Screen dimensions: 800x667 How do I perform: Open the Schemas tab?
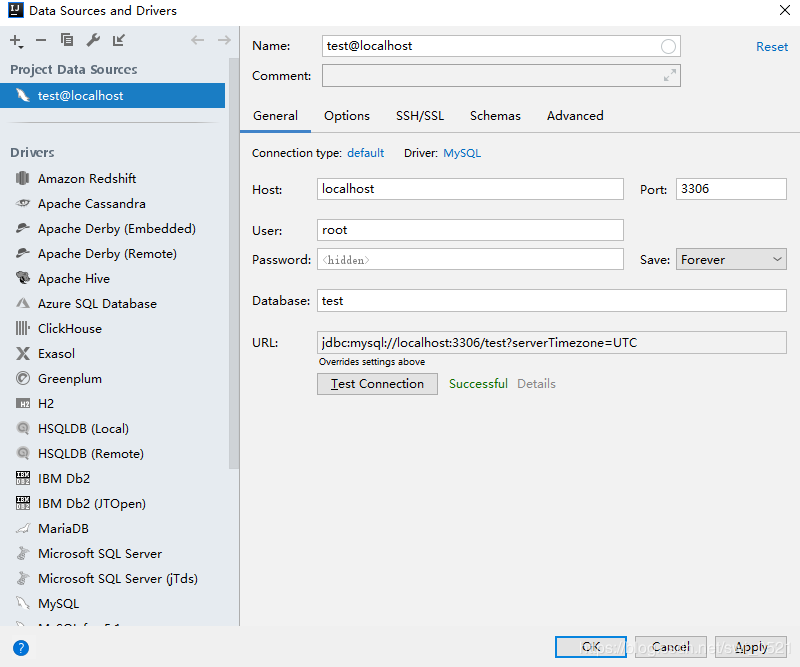pos(495,116)
